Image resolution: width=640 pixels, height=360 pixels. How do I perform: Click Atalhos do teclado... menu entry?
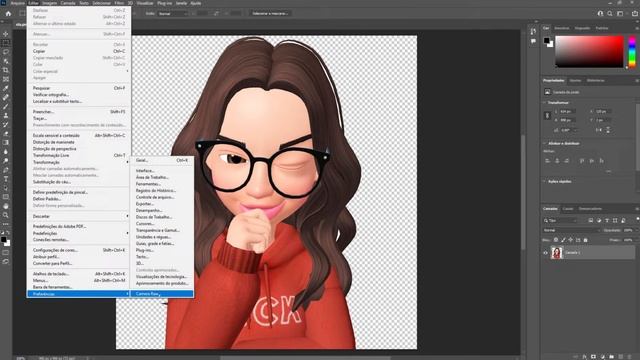point(79,274)
